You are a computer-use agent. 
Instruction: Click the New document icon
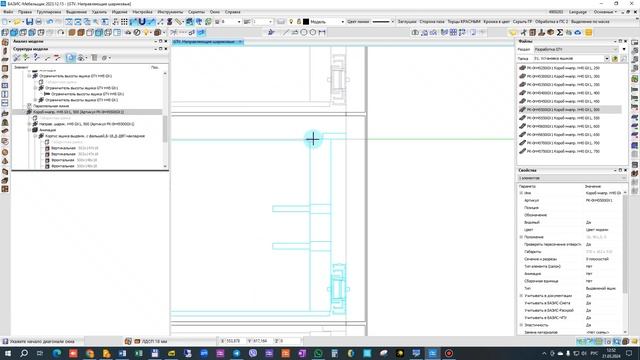[x=5, y=22]
